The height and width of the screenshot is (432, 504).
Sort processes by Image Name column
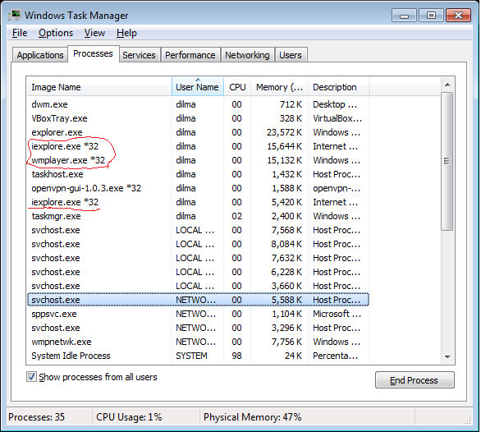click(99, 87)
